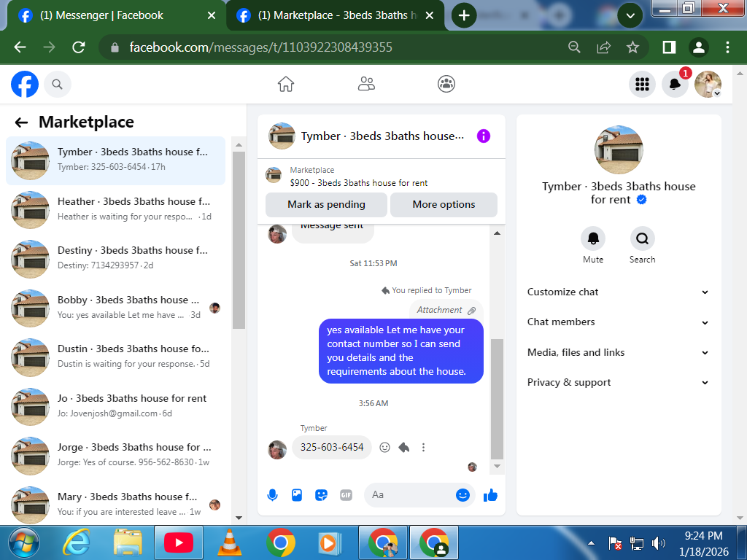Go to the Home feed icon
The width and height of the screenshot is (747, 560).
pos(286,84)
